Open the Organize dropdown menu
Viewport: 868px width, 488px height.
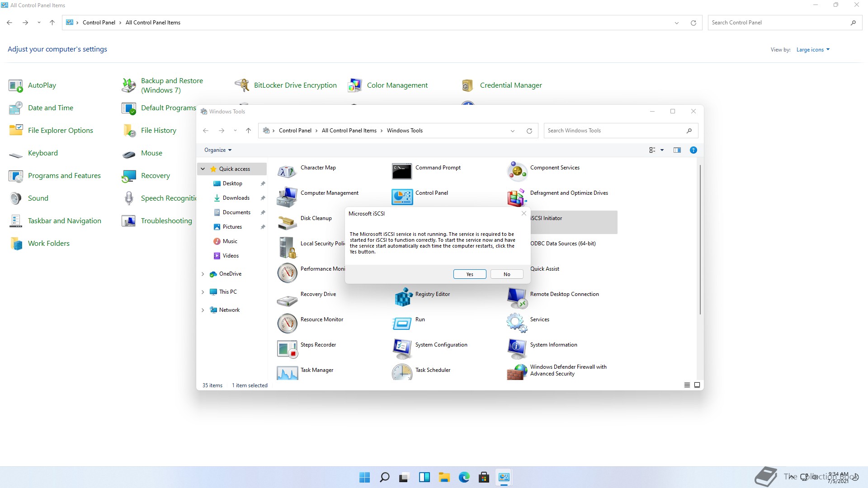tap(218, 150)
